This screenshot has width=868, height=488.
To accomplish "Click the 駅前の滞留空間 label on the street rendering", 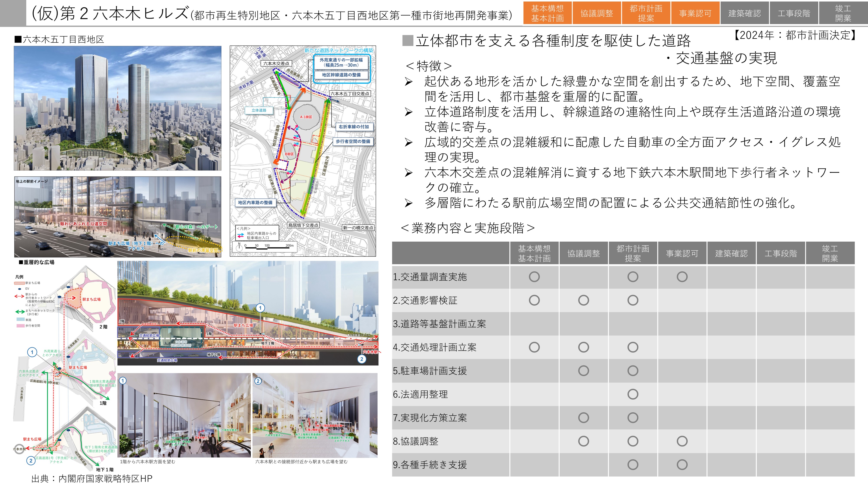I will click(x=203, y=250).
